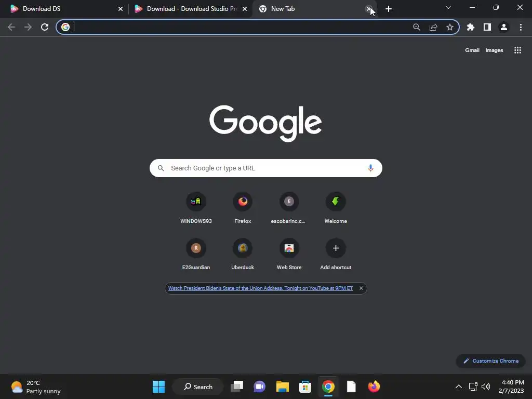The width and height of the screenshot is (532, 399).
Task: Open the WINDOWS93 shortcut
Action: pos(196,207)
